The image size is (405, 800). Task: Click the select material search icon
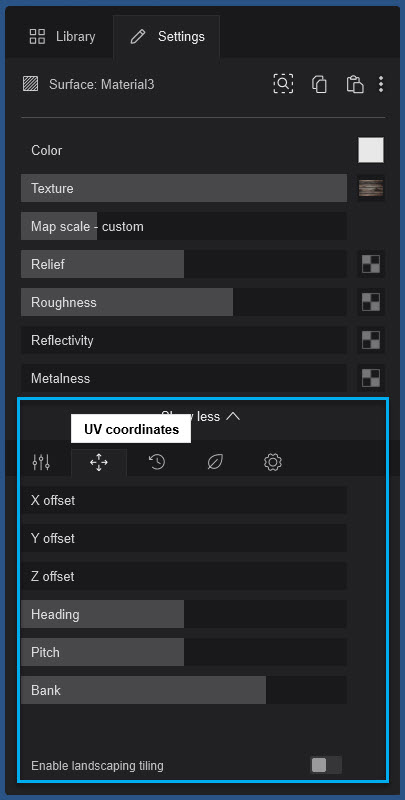(283, 84)
